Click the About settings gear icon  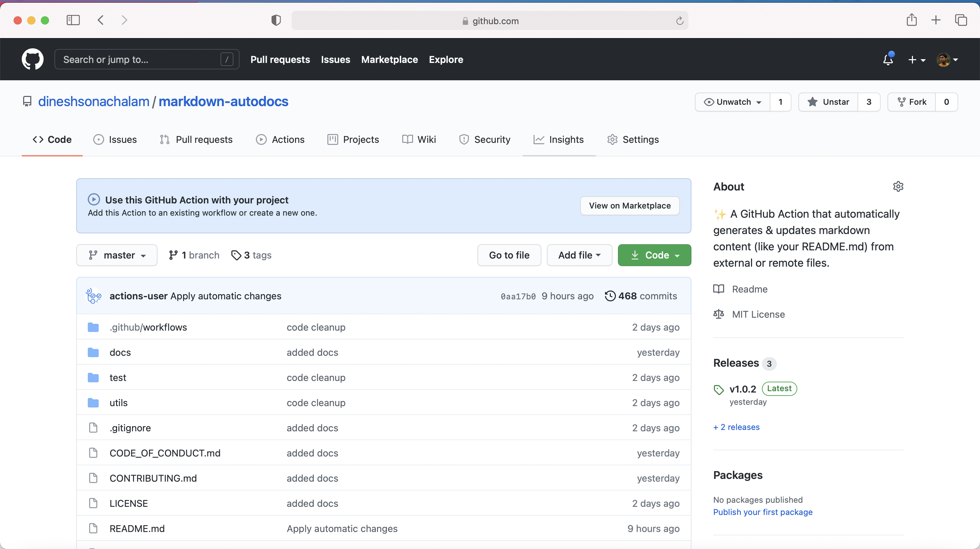[898, 186]
